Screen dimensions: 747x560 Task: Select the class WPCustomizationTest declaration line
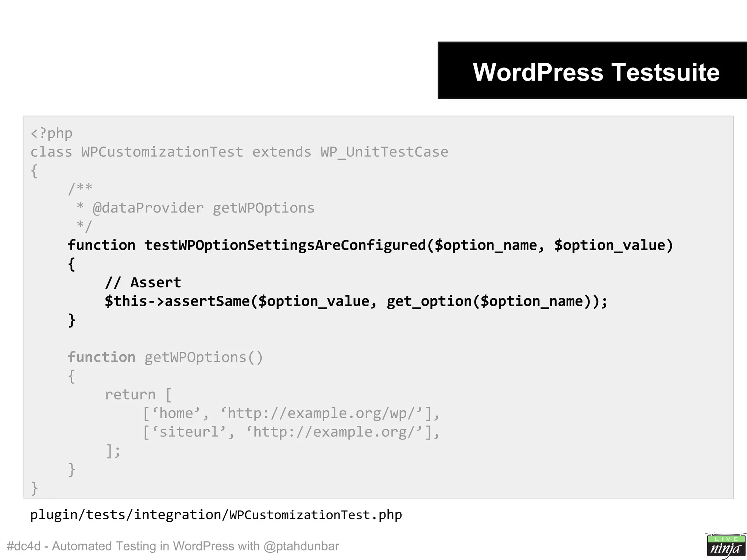pyautogui.click(x=239, y=152)
